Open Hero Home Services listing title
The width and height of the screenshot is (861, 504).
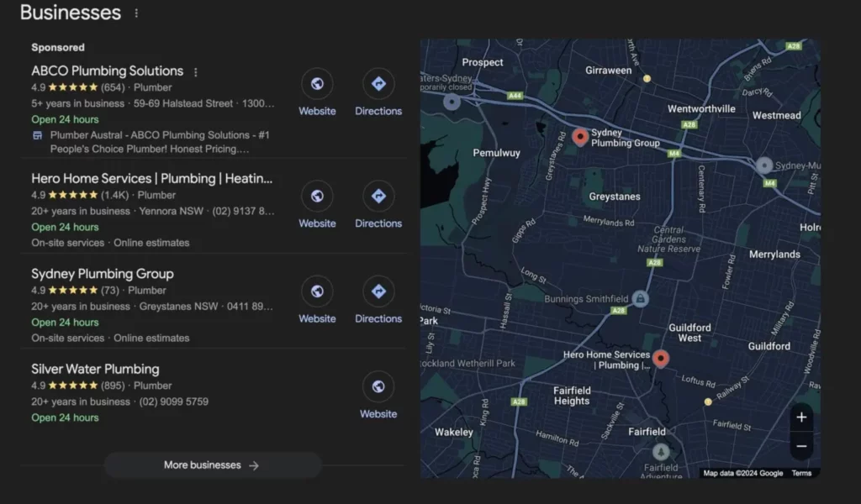[x=151, y=179]
